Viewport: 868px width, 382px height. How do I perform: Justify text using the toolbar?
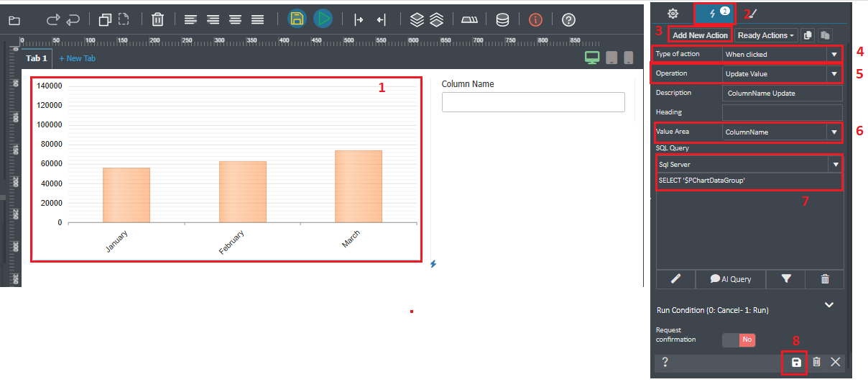pos(257,20)
